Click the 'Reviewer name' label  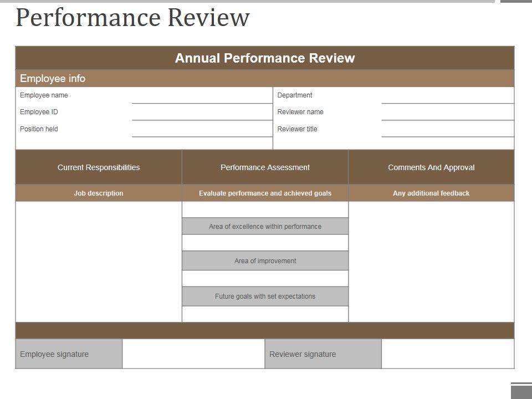click(x=300, y=112)
